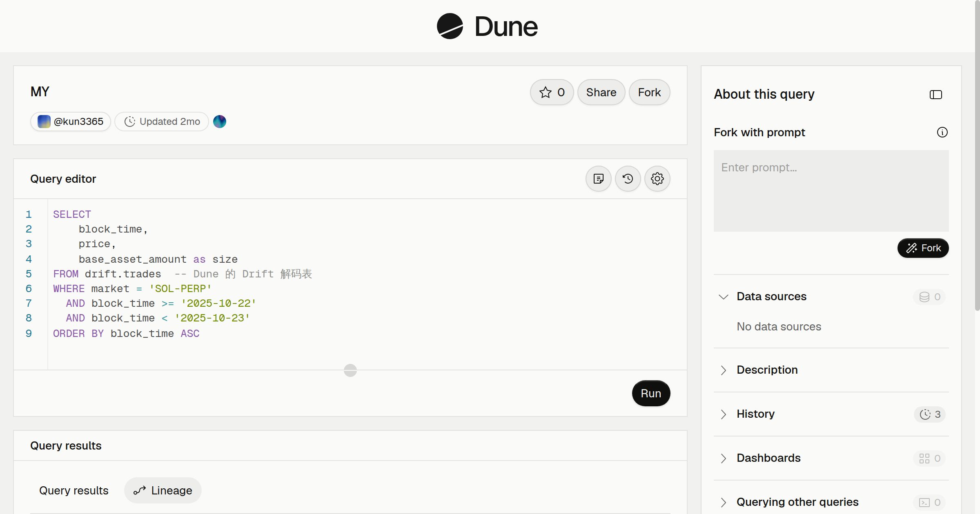Click the 'About this query' heading
Image resolution: width=980 pixels, height=514 pixels.
pos(764,94)
